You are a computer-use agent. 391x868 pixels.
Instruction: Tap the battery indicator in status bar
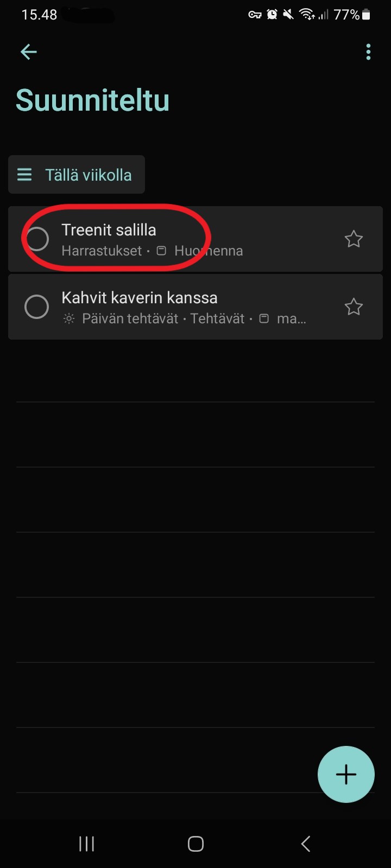point(366,15)
